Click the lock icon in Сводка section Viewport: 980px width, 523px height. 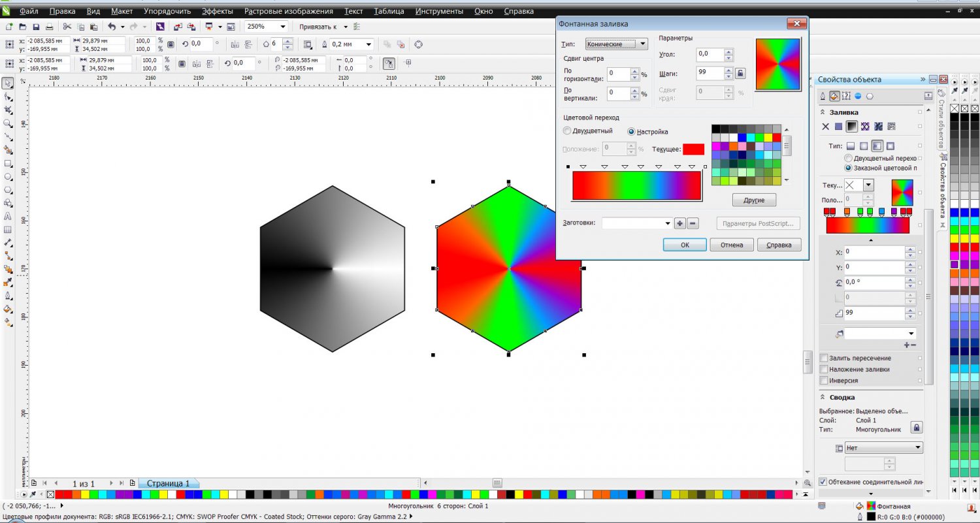tap(917, 428)
